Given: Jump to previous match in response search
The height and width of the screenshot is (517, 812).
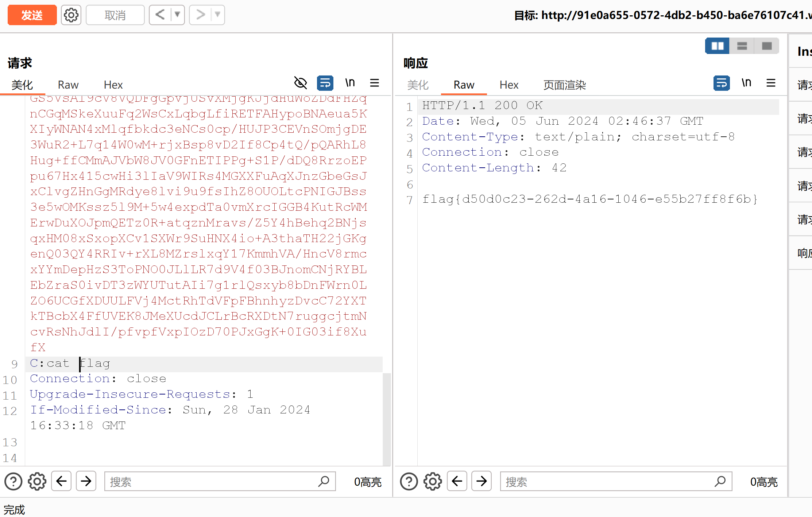Looking at the screenshot, I should [x=457, y=481].
